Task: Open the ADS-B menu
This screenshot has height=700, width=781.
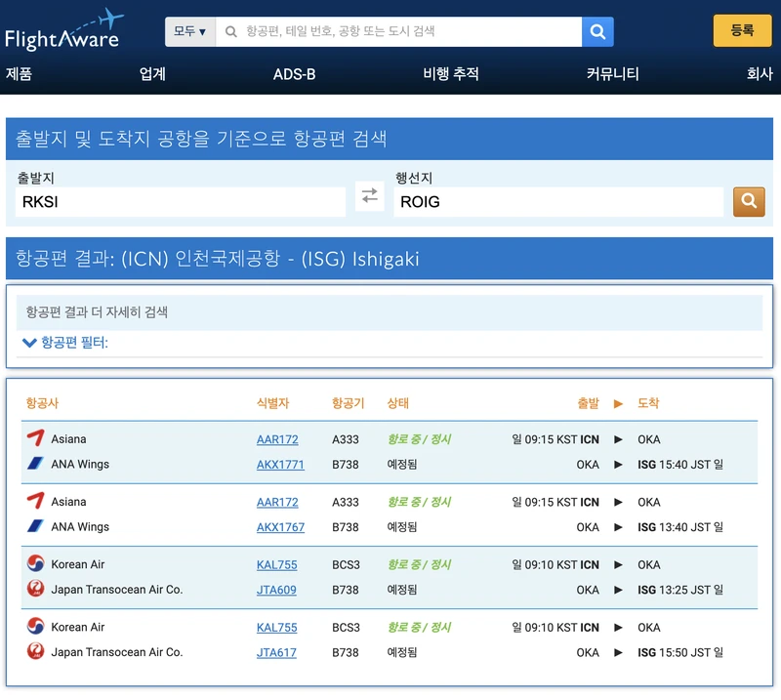Action: tap(294, 74)
